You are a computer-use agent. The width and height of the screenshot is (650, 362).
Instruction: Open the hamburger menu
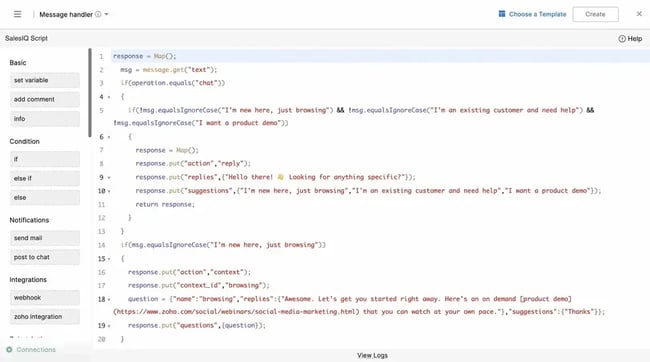click(x=17, y=14)
